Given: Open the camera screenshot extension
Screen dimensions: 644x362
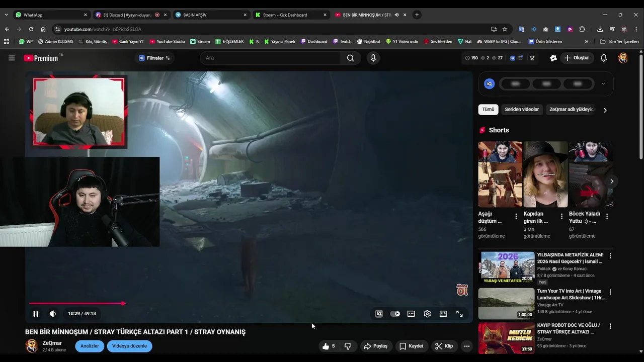Looking at the screenshot, I should click(546, 29).
